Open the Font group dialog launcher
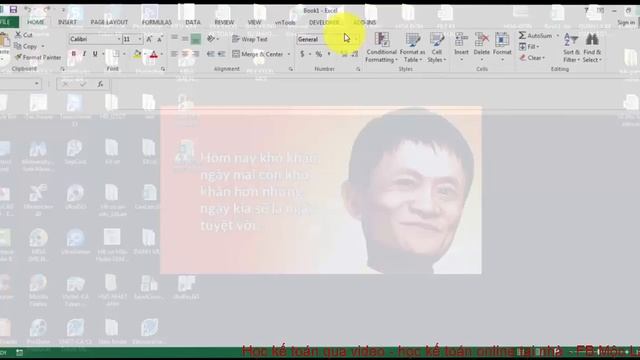The image size is (640, 360). pyautogui.click(x=163, y=69)
